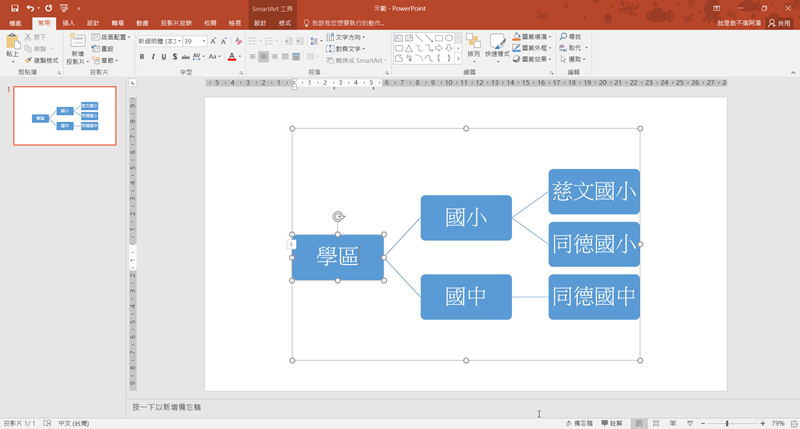Open the Insert (插入) ribbon tab
Viewport: 800px width, 429px height.
tap(68, 22)
